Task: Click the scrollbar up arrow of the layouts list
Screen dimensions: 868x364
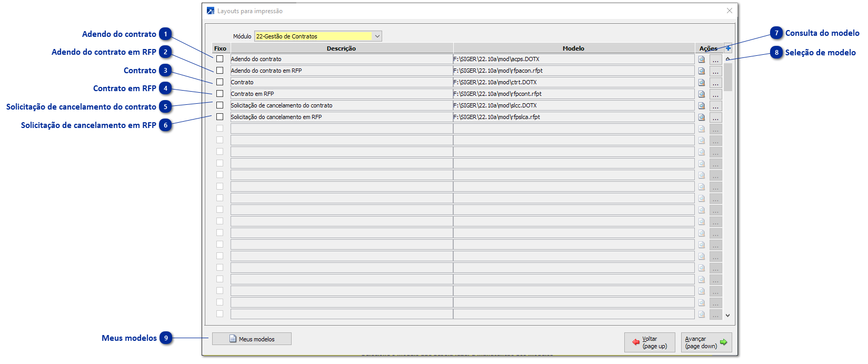Action: coord(728,58)
